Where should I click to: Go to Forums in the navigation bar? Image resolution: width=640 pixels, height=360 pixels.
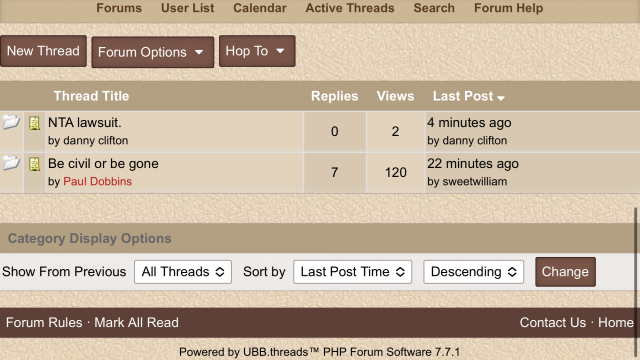click(x=119, y=8)
